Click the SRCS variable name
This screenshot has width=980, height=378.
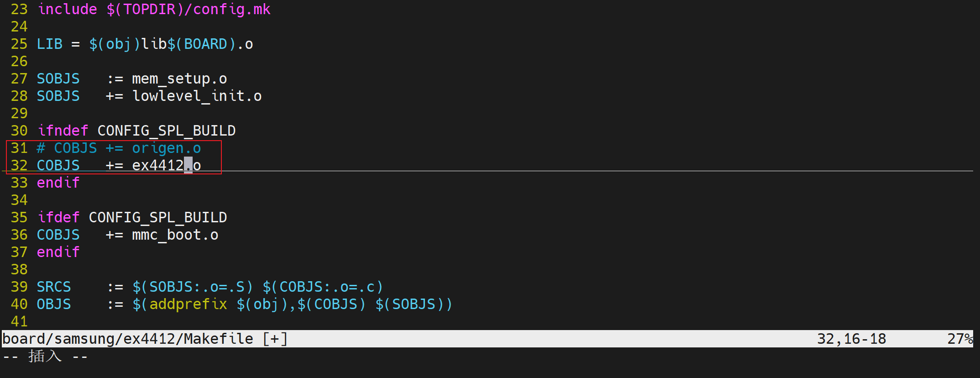(x=54, y=287)
